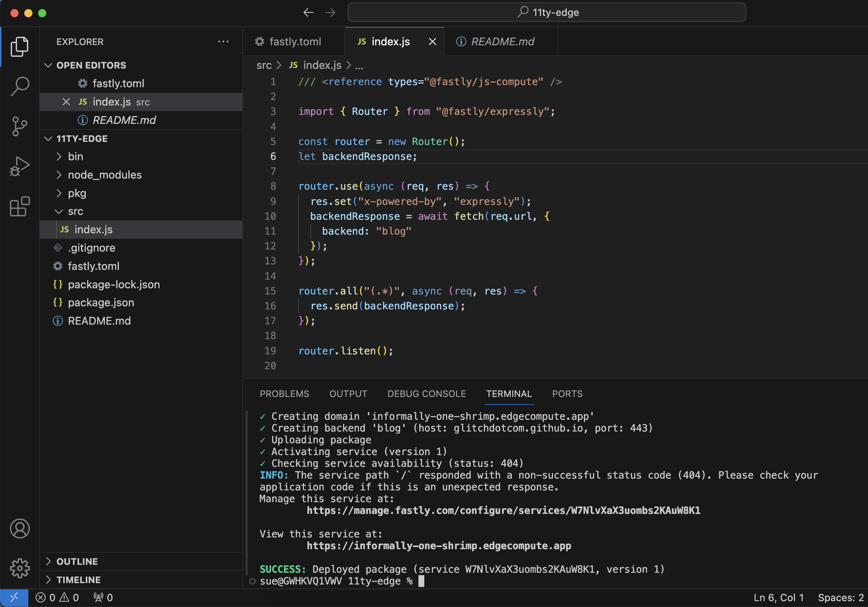Expand the bin folder
The image size is (868, 607).
(x=59, y=157)
